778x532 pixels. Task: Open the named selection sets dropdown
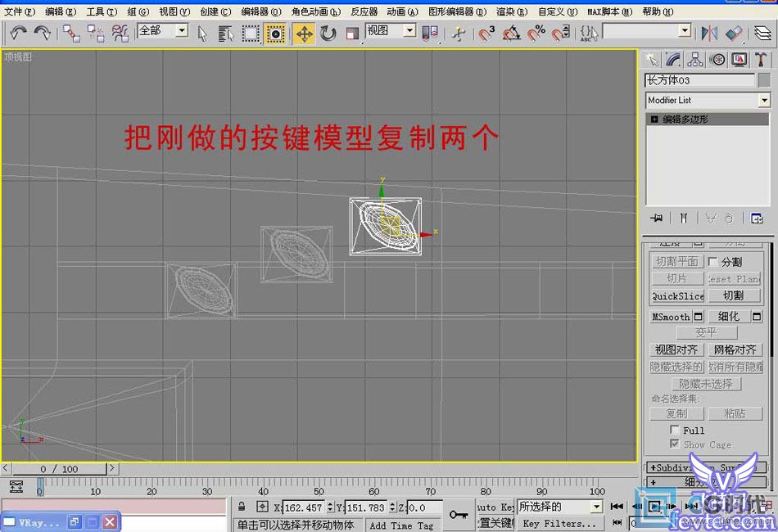pos(685,31)
